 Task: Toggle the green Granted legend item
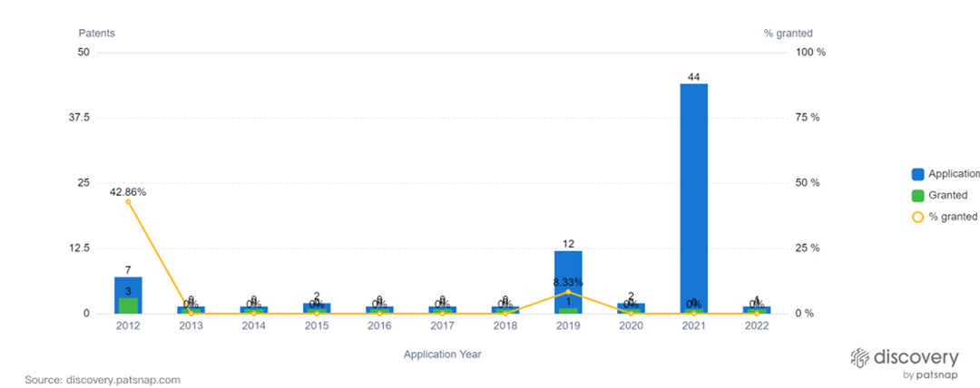[x=917, y=196]
